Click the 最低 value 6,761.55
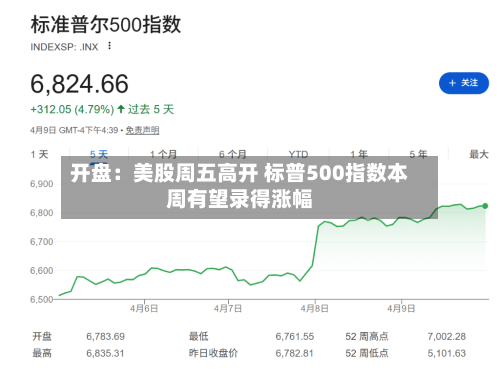 tap(295, 336)
